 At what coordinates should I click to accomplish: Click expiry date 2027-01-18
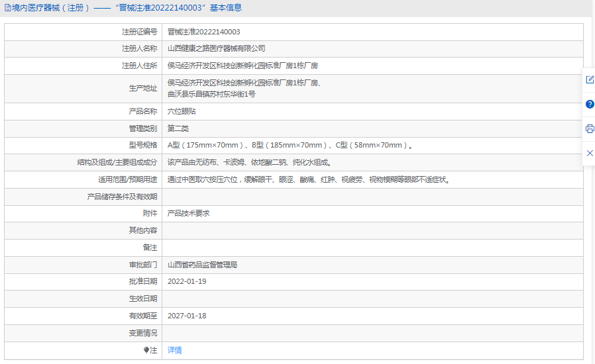187,316
